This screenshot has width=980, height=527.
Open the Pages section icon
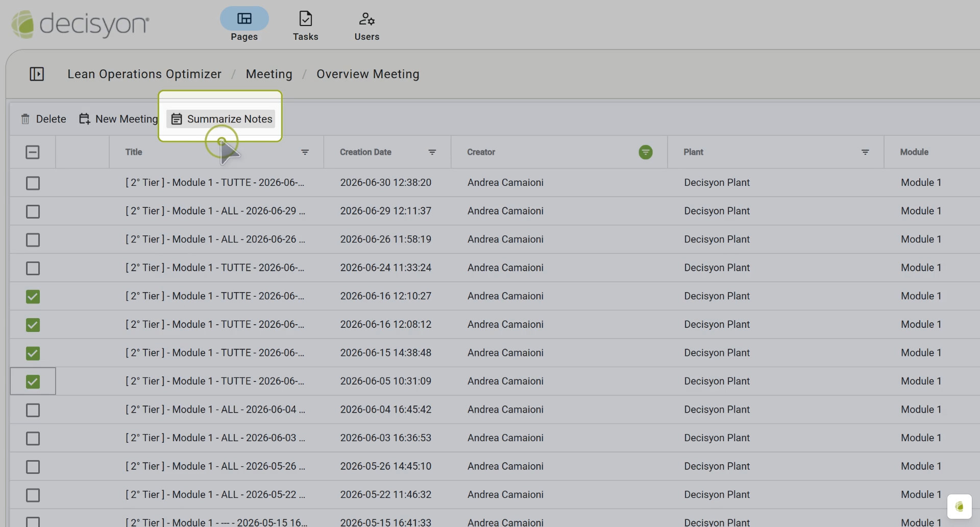[x=244, y=19]
